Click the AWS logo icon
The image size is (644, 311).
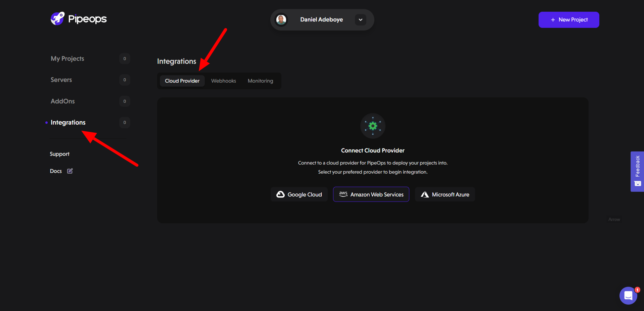[x=343, y=194]
